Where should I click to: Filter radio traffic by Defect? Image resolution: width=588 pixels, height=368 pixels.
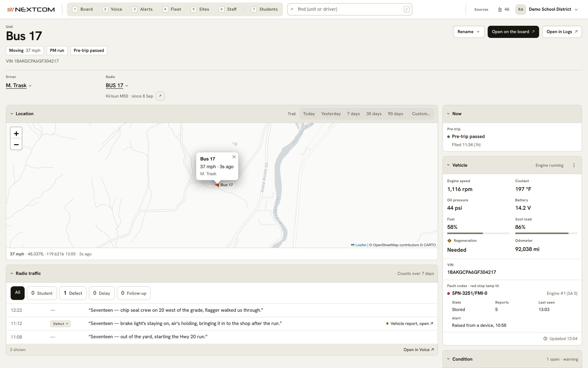73,293
